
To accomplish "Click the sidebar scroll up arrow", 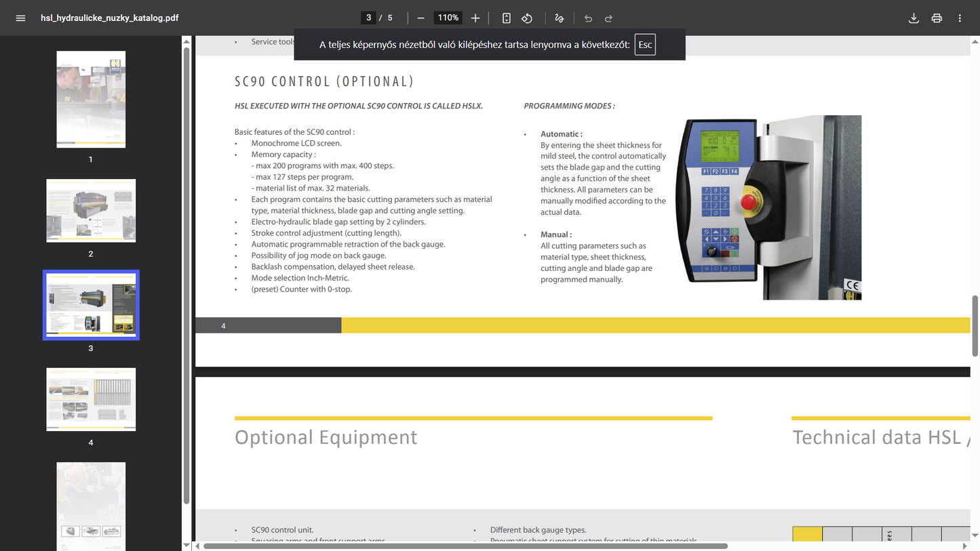I will point(187,41).
